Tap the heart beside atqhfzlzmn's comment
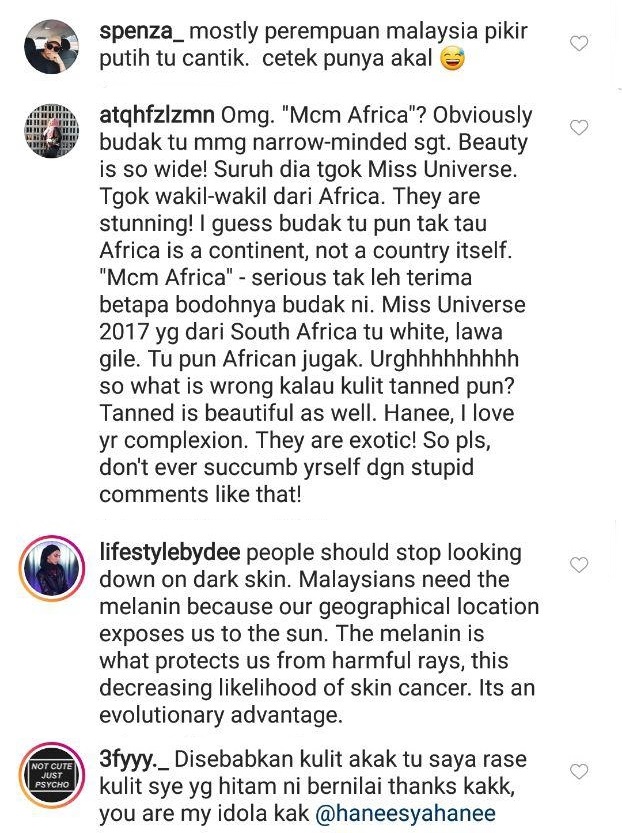The height and width of the screenshot is (833, 622). pyautogui.click(x=579, y=128)
